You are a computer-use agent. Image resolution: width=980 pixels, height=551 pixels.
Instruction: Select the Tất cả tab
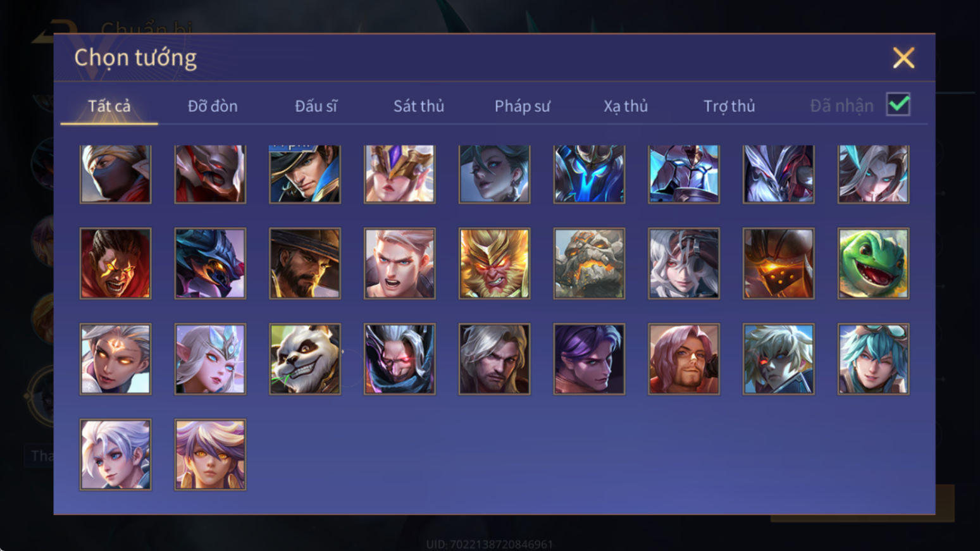pos(109,106)
